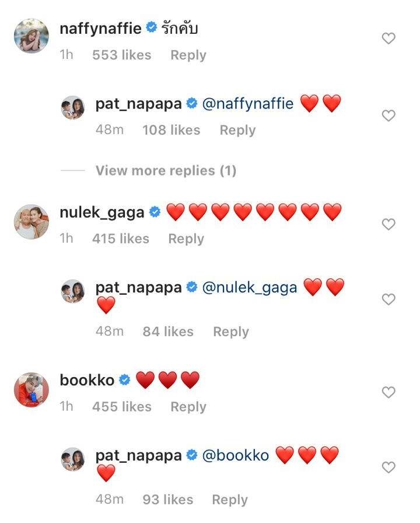Tap pat_napapa's avatar in reply to nulek_gaga
The height and width of the screenshot is (523, 420).
click(73, 291)
